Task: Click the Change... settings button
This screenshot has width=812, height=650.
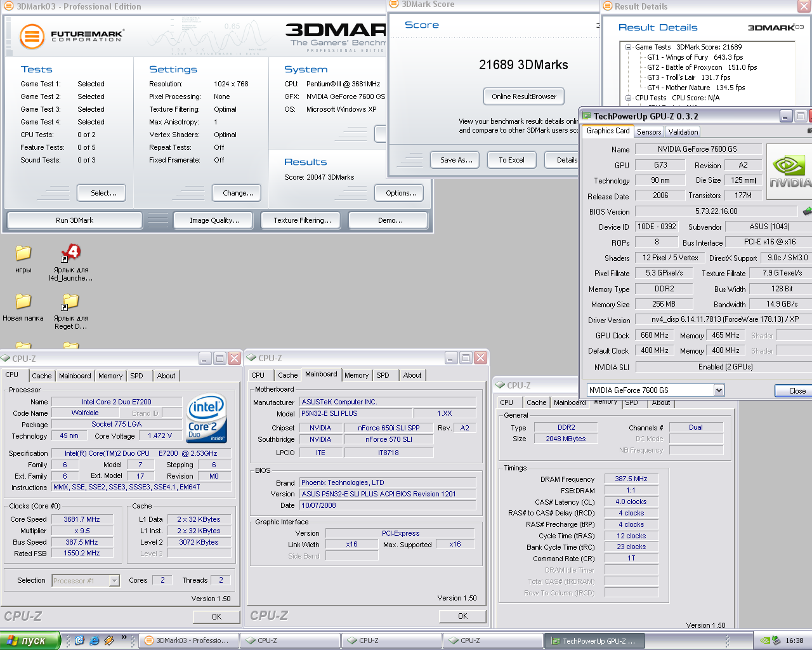Action: 238,193
